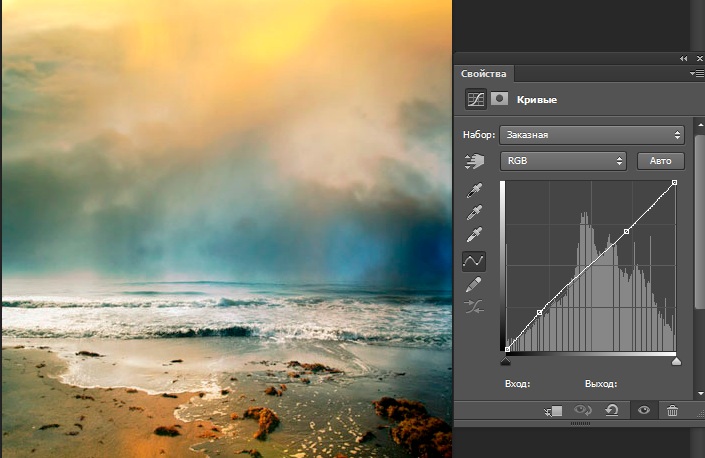
Task: Click the white point input slider
Action: tap(676, 361)
